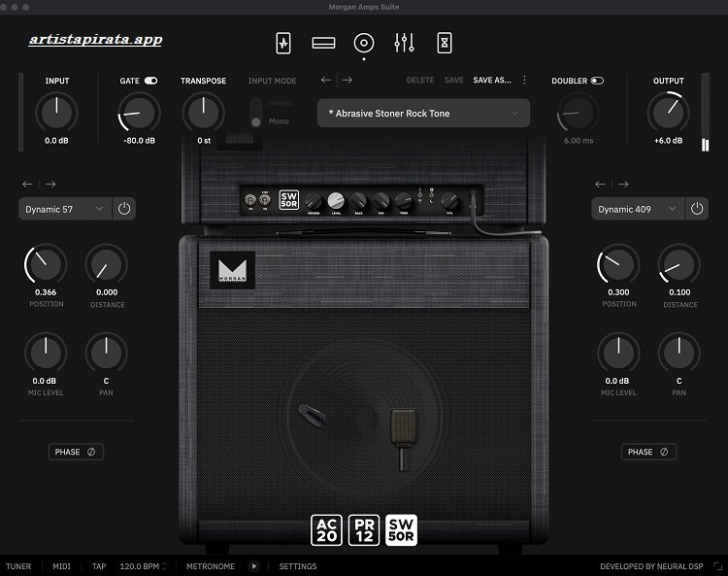This screenshot has width=728, height=576.
Task: Click the left PAN knob
Action: tap(107, 353)
